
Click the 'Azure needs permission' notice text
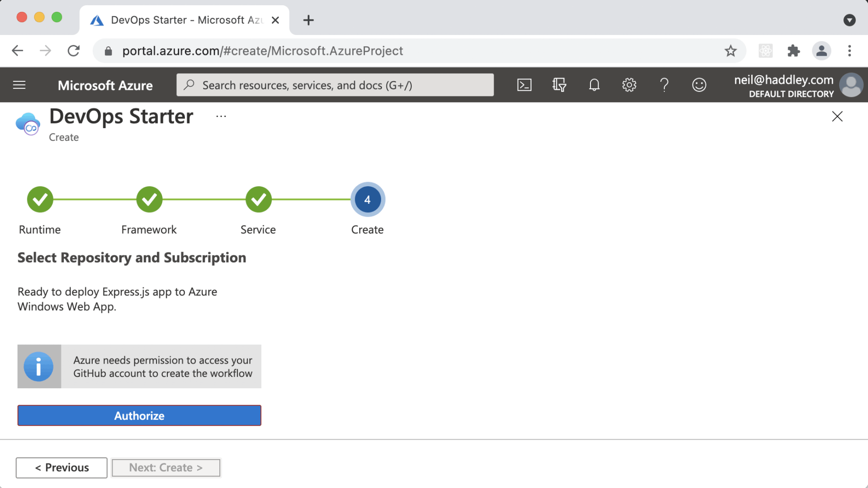163,366
